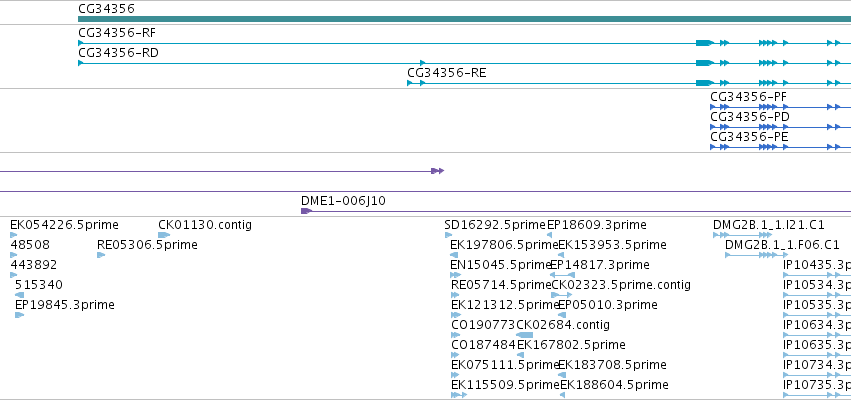Click the purple block starting DME1-006J10
The height and width of the screenshot is (400, 851).
coord(306,211)
